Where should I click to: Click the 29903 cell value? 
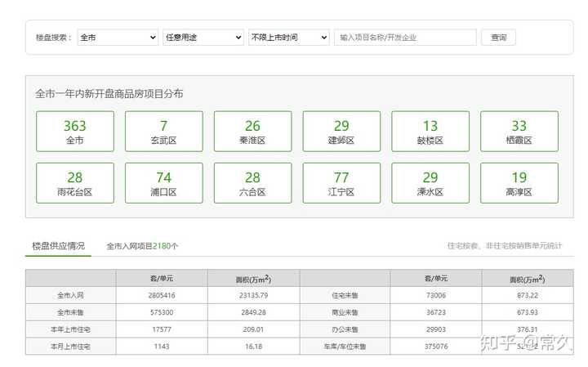click(436, 329)
